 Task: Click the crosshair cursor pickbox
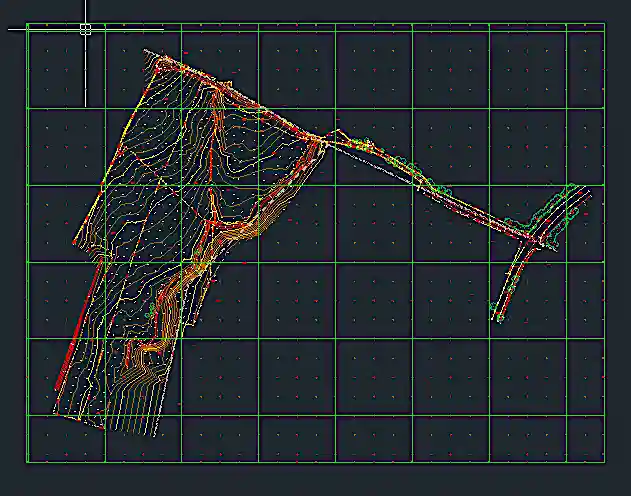tap(85, 29)
